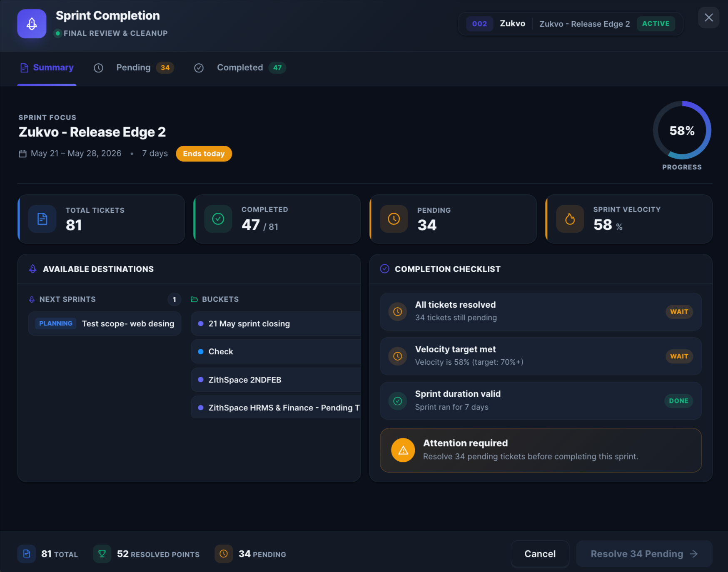Switch to the Completed tab
The height and width of the screenshot is (572, 728).
coord(240,68)
